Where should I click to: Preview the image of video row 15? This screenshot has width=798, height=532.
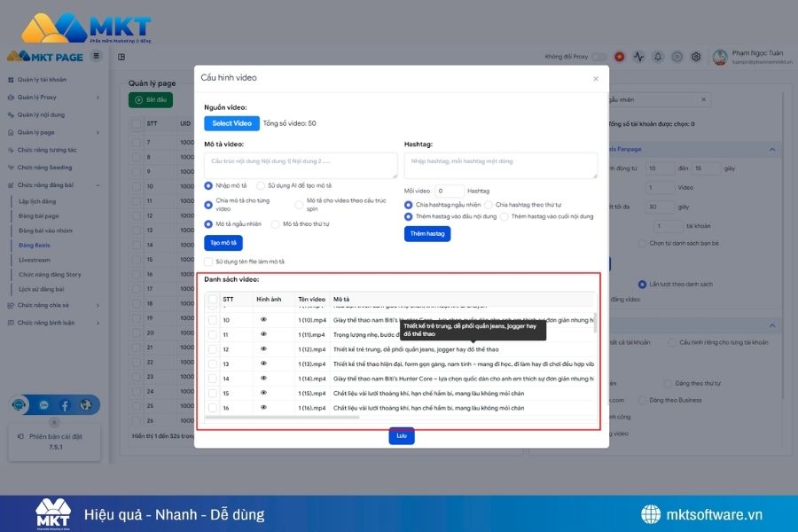[263, 393]
